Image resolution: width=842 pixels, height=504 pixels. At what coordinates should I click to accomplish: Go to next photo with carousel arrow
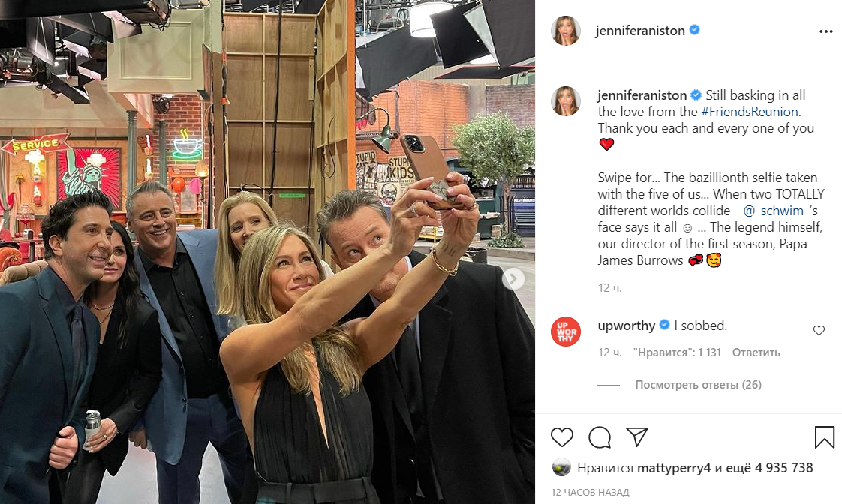tap(513, 278)
